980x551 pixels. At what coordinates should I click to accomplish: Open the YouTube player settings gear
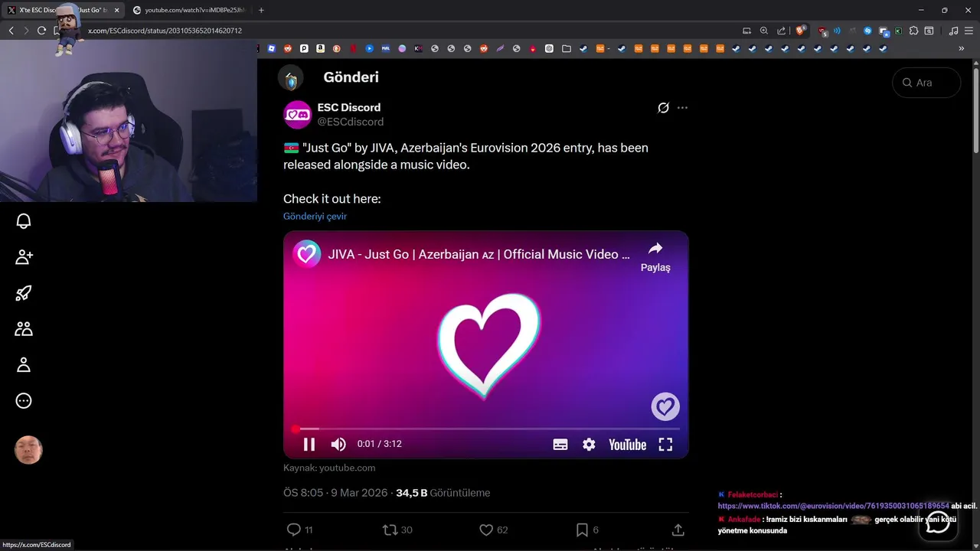(x=589, y=445)
